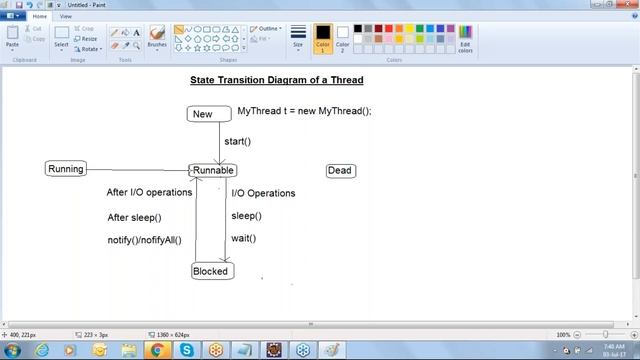Switch to the View ribbon tab
The image size is (640, 360).
point(66,16)
